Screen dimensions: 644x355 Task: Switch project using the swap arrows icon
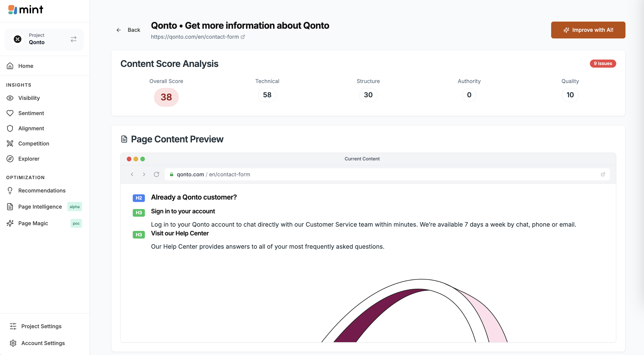click(x=74, y=39)
